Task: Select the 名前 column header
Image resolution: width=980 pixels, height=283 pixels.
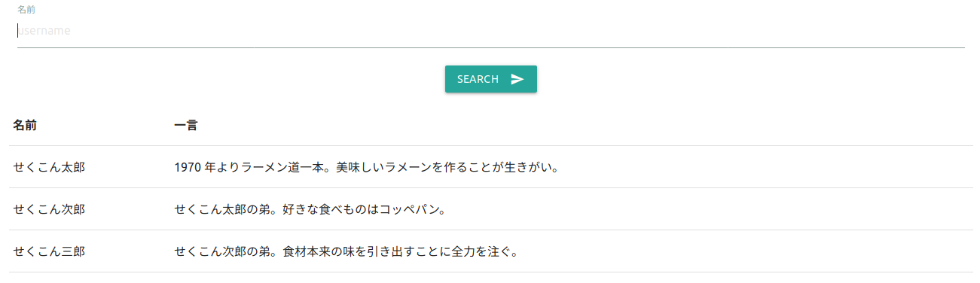Action: (x=25, y=125)
